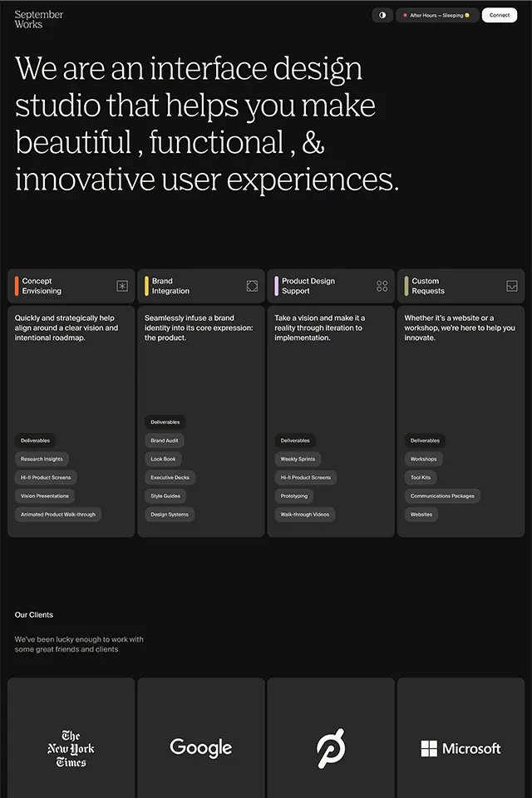Click the Google client logo
Image resolution: width=532 pixels, height=798 pixels.
pos(201,748)
